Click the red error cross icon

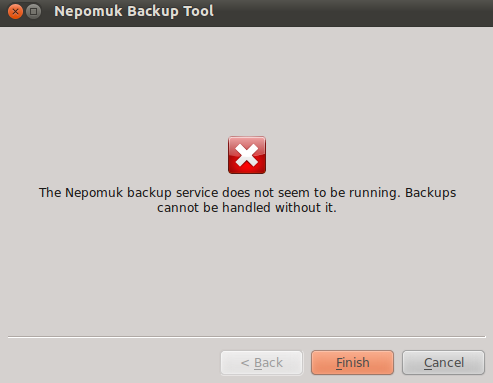click(247, 155)
